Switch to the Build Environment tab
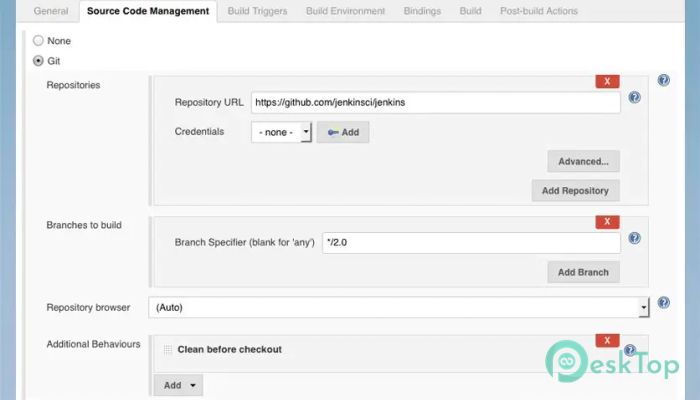Image resolution: width=700 pixels, height=400 pixels. 345,11
